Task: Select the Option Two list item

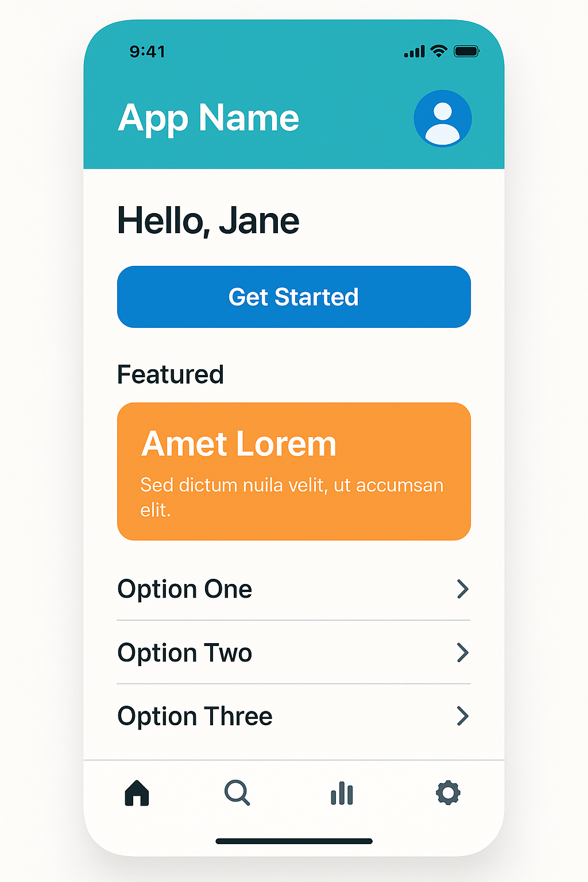Action: (294, 653)
